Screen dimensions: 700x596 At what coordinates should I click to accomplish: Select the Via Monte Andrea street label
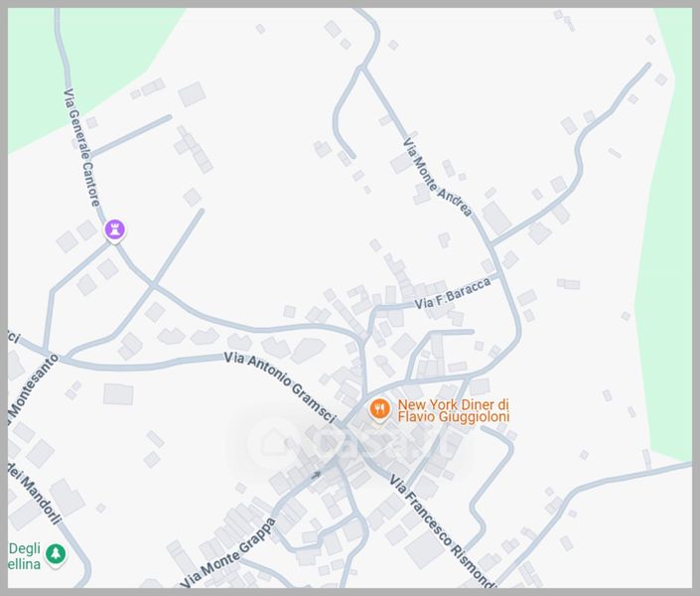[x=438, y=178]
